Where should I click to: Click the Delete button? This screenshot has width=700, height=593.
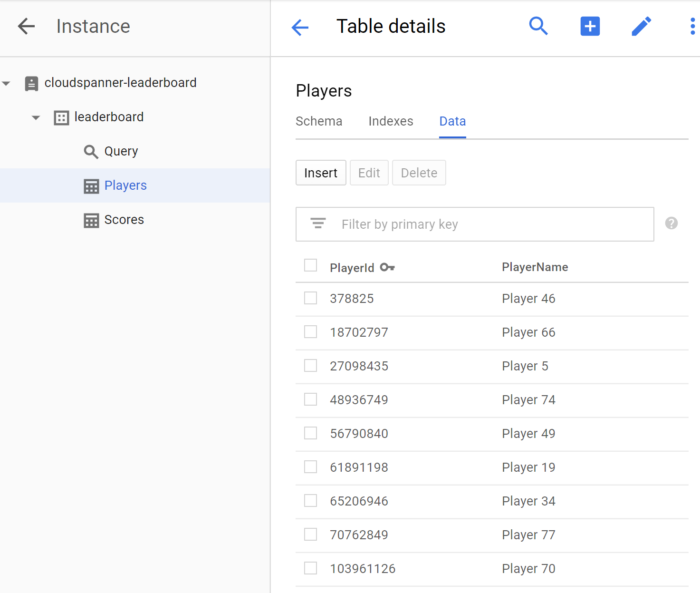[418, 173]
